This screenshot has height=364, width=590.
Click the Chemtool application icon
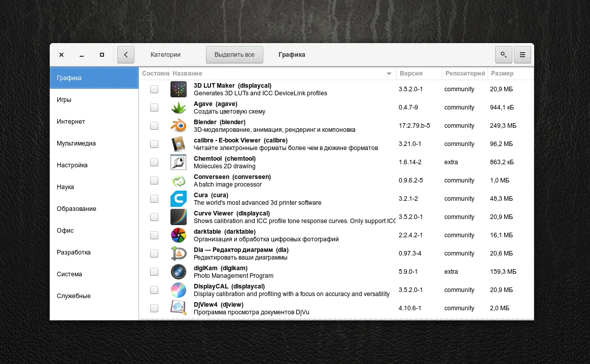179,162
